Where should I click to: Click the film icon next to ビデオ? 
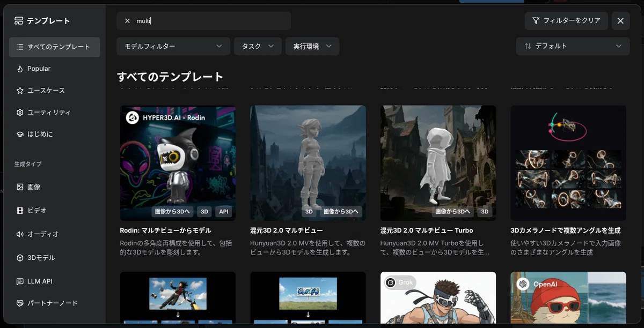click(20, 211)
